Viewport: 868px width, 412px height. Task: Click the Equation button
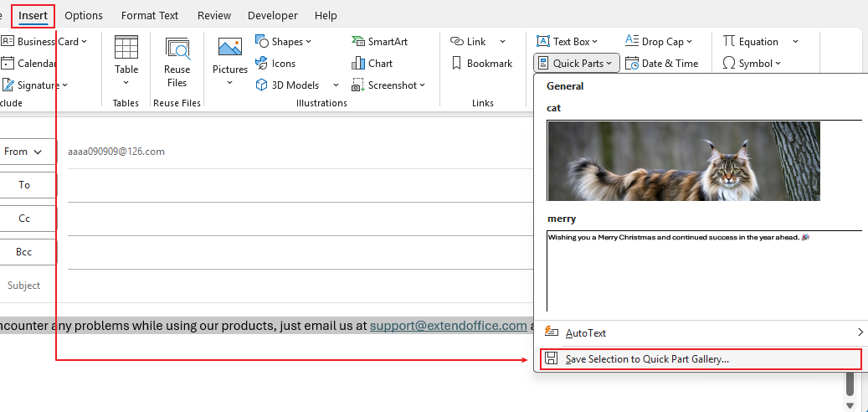point(751,42)
